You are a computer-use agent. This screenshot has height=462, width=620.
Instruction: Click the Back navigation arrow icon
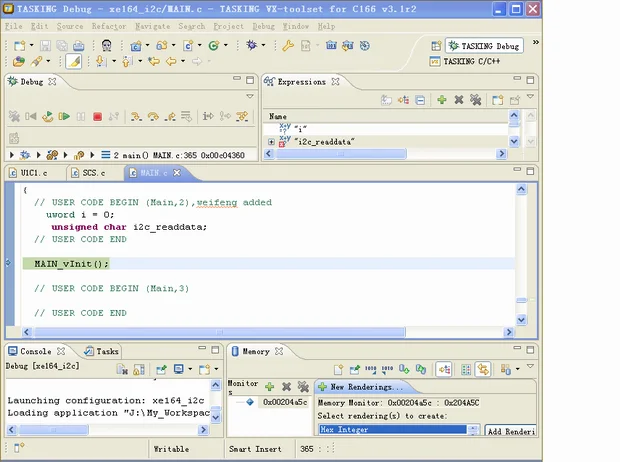[171, 61]
